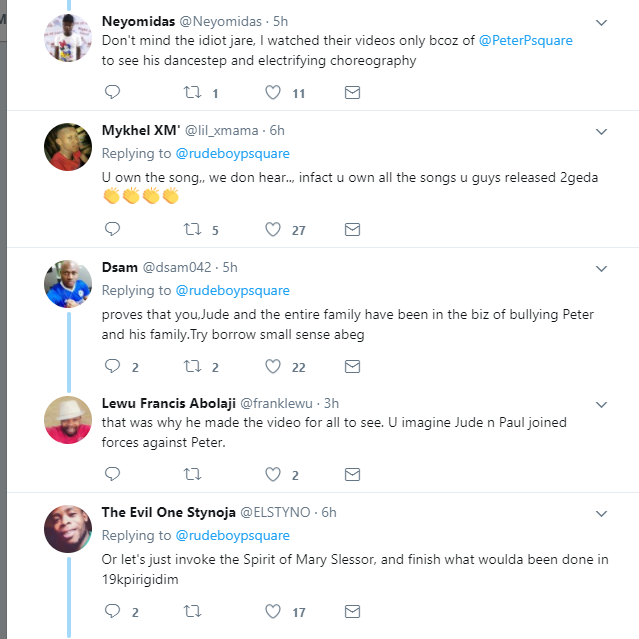Like Mykhel XM's tweet

click(272, 230)
